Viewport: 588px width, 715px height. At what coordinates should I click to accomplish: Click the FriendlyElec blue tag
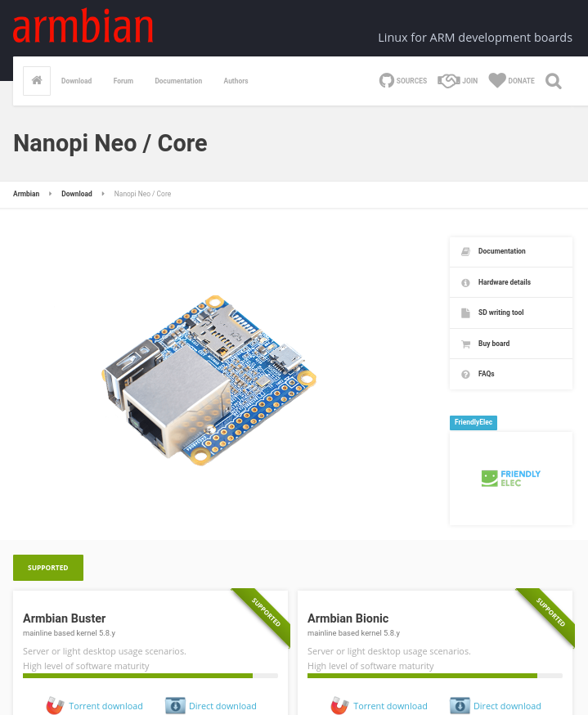pyautogui.click(x=474, y=422)
